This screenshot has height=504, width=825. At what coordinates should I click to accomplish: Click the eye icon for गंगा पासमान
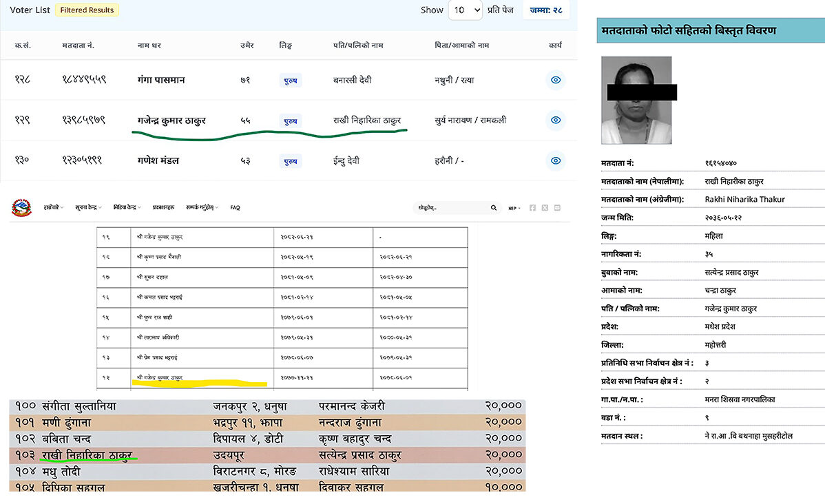click(x=556, y=80)
